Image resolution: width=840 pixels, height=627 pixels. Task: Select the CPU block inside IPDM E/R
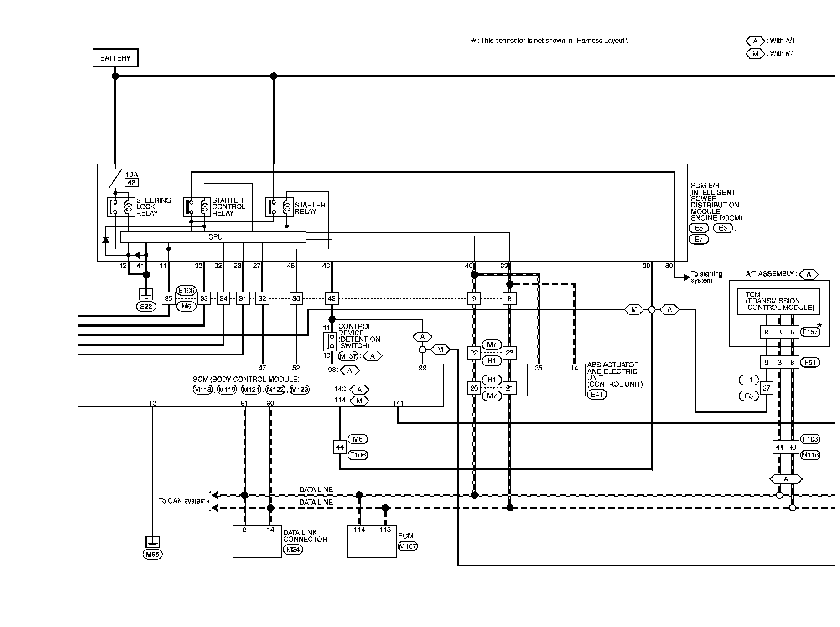point(213,237)
